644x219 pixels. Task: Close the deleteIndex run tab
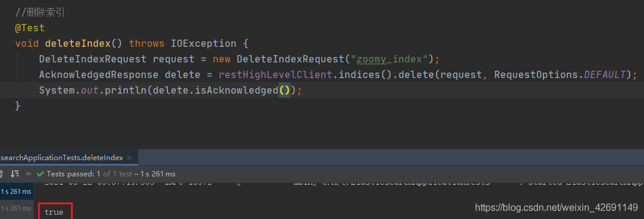point(129,158)
